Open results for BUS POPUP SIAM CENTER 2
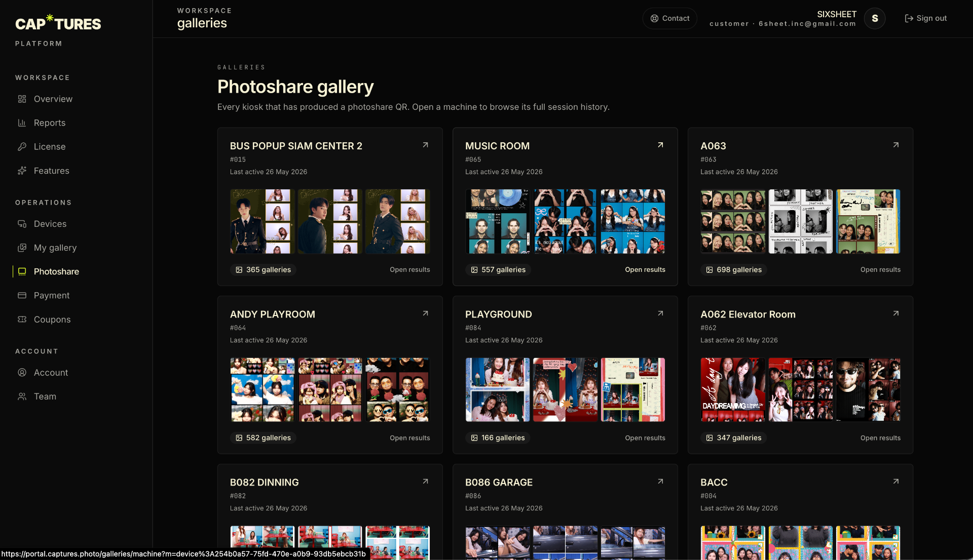This screenshot has width=973, height=560. tap(409, 270)
